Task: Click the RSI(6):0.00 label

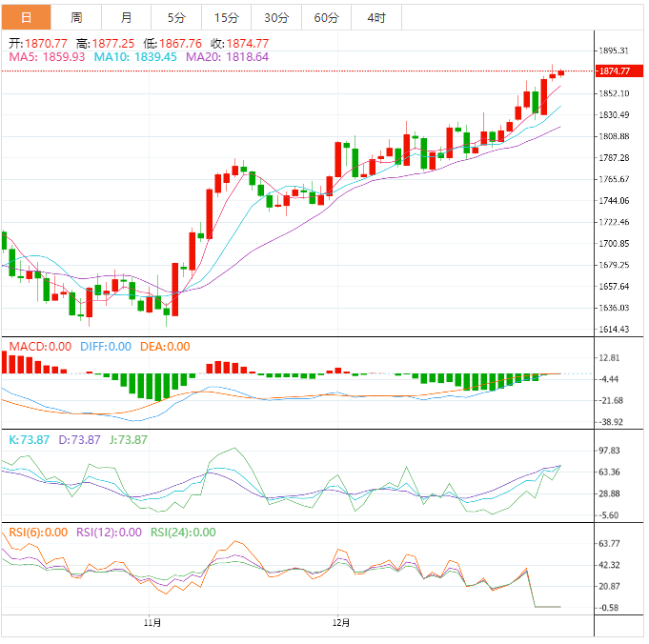Action: click(38, 533)
